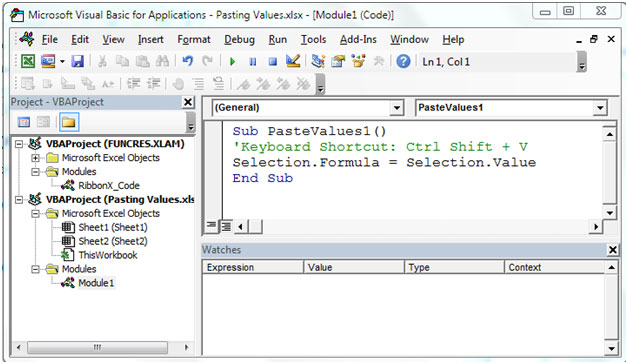
Task: Toggle Folders view in Project pane
Action: tap(69, 122)
